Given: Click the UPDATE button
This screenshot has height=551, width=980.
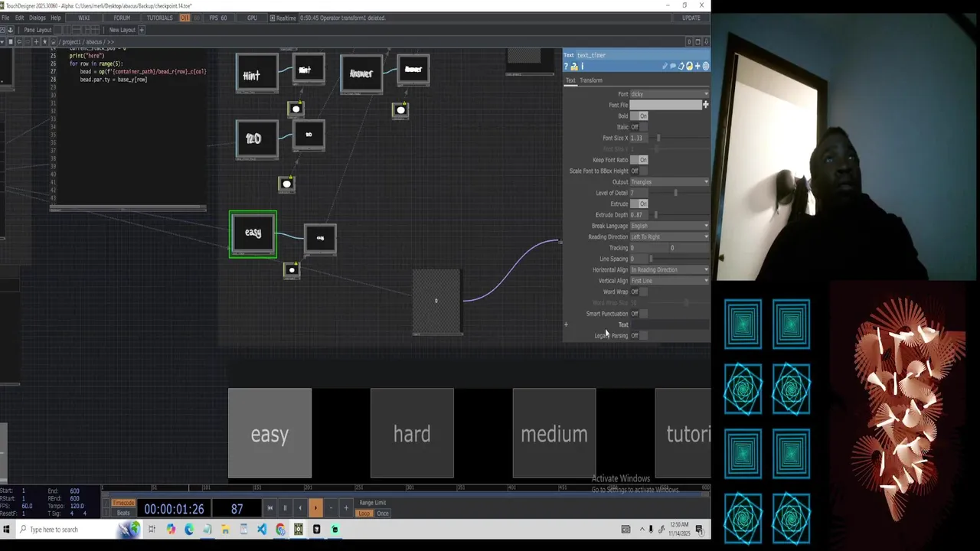Looking at the screenshot, I should click(691, 18).
